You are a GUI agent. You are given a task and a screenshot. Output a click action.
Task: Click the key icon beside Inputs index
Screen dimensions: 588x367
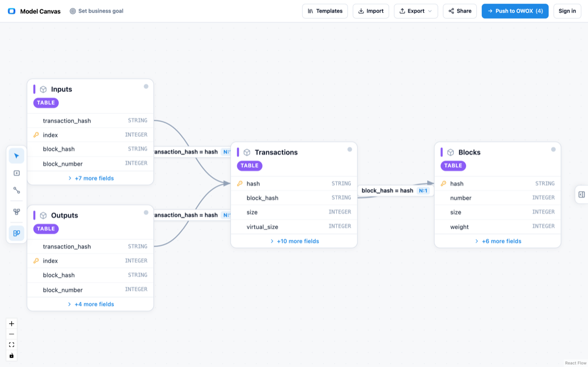36,135
